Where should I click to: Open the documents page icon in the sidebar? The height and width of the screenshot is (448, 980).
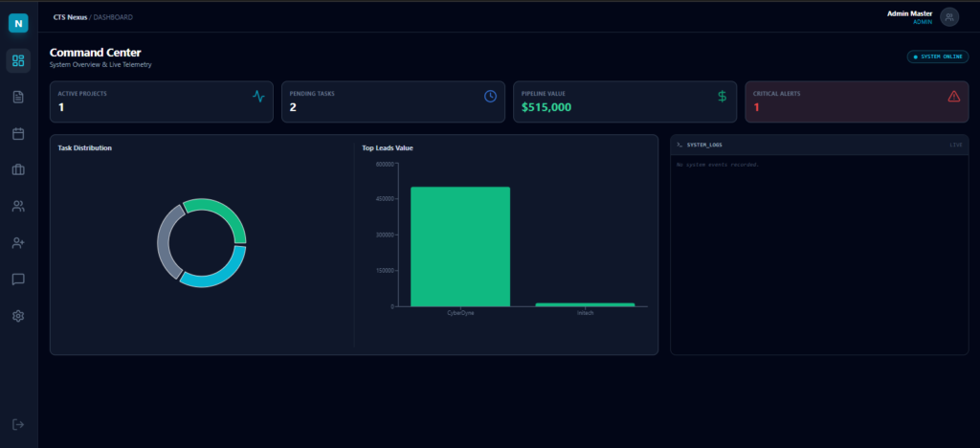tap(18, 97)
